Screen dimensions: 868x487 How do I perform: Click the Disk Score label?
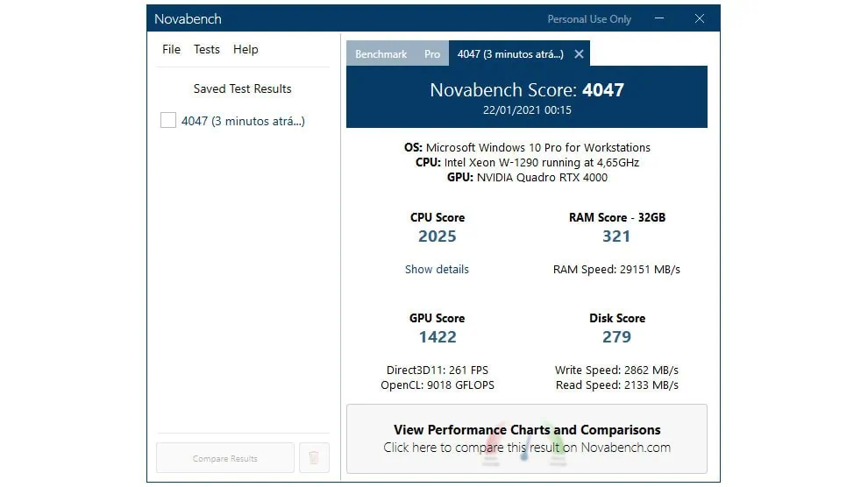point(617,318)
